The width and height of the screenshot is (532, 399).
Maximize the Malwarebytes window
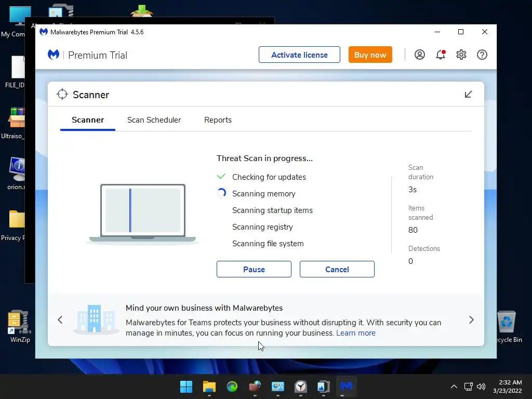coord(461,32)
